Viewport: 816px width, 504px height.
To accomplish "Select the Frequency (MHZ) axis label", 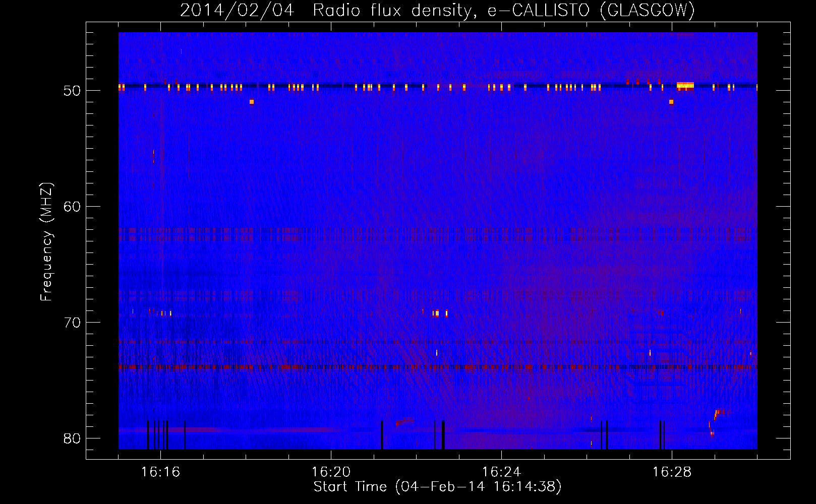I will [x=46, y=242].
